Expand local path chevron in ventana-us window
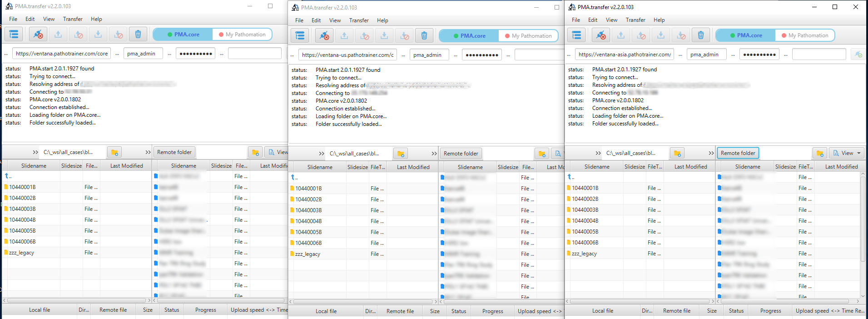 click(322, 154)
